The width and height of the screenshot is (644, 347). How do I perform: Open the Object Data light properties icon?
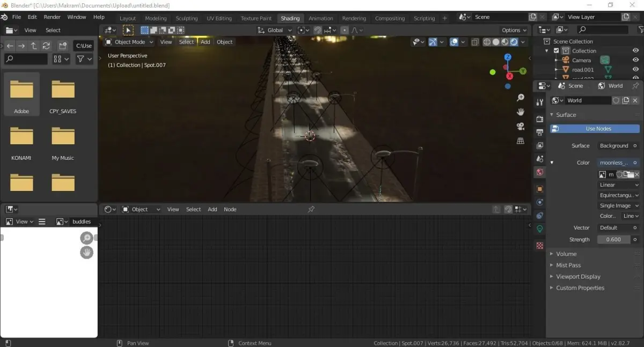point(540,229)
